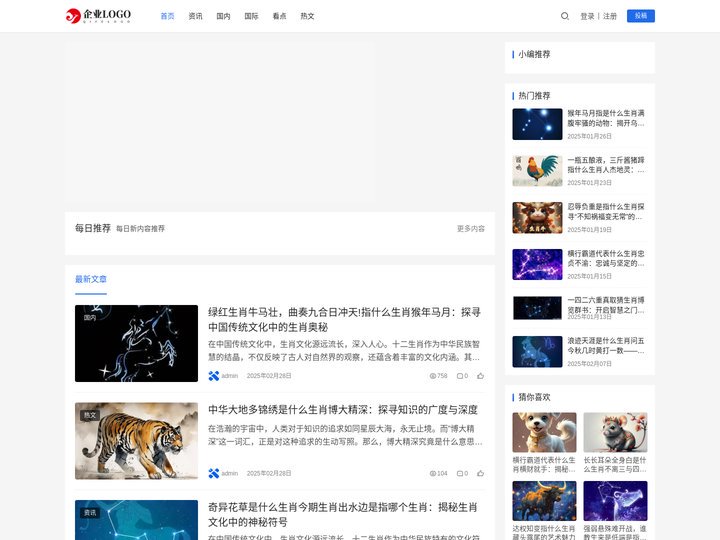This screenshot has height=540, width=720.
Task: Click the 资讯 tag on the constellation thumbnail
Action: (x=90, y=512)
